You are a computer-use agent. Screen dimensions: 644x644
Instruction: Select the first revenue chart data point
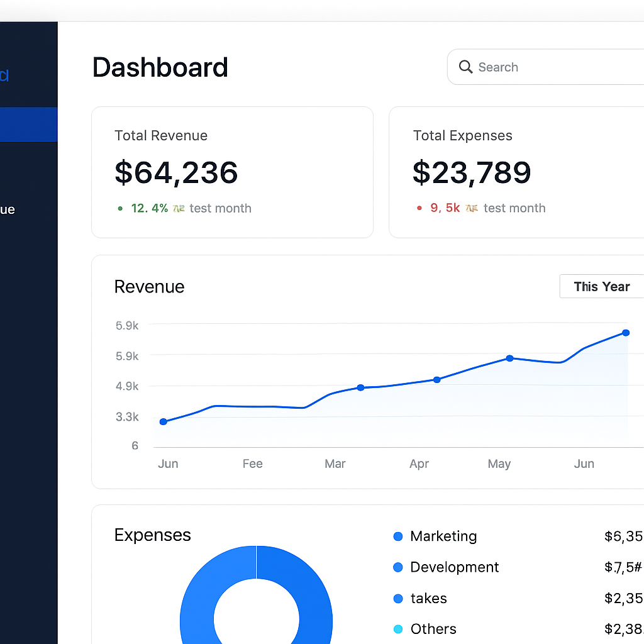pos(164,422)
